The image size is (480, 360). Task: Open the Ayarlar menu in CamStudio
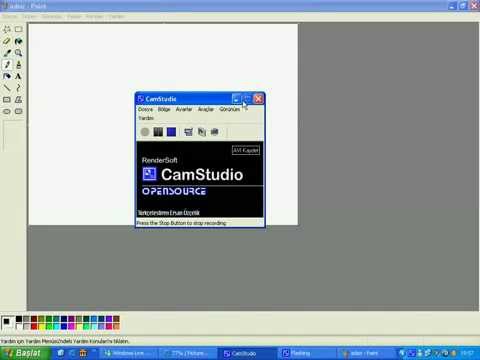coord(184,109)
